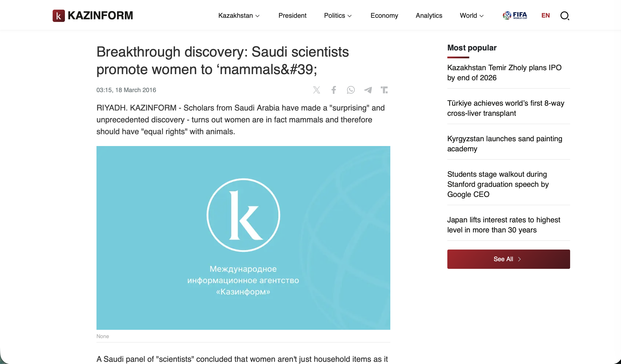The height and width of the screenshot is (364, 621).
Task: Share article on X (Twitter)
Action: click(317, 90)
